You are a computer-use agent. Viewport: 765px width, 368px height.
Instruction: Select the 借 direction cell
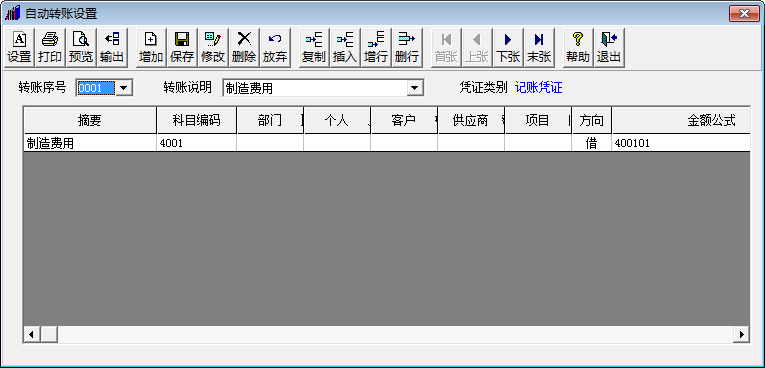click(592, 143)
